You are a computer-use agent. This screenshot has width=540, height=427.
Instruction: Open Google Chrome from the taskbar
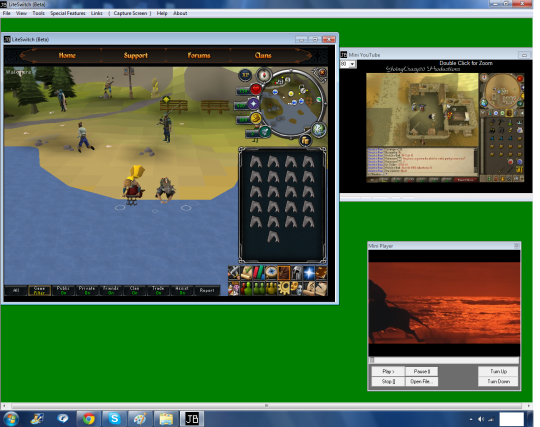pos(89,419)
